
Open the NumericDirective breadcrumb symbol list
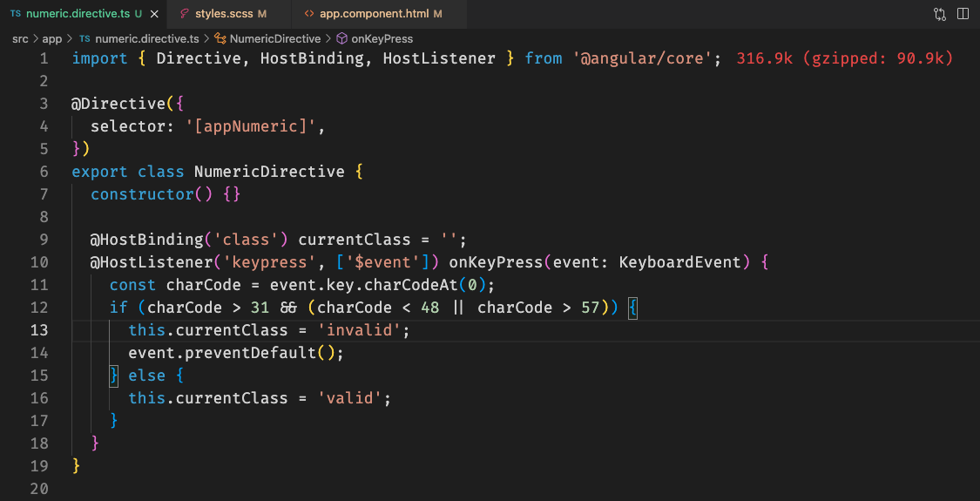point(275,39)
